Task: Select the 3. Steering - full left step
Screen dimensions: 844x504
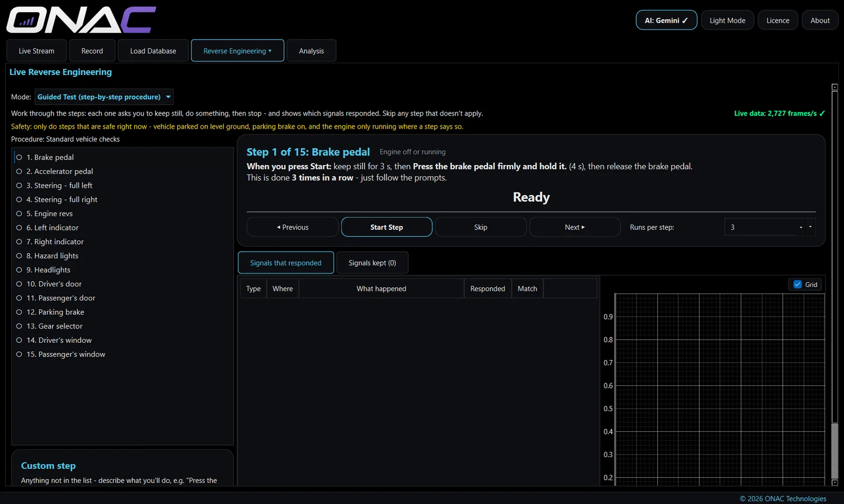Action: [122, 186]
